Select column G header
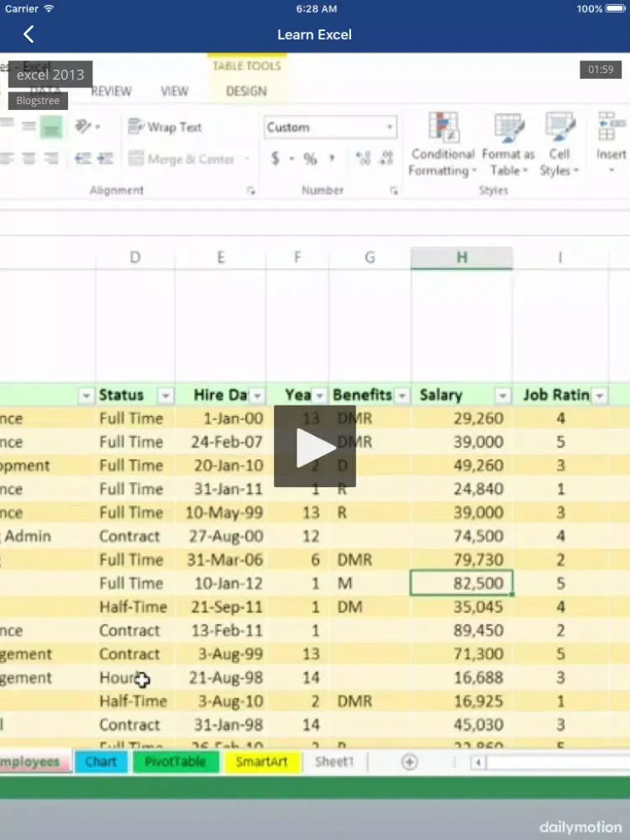Viewport: 630px width, 840px height. pyautogui.click(x=370, y=258)
